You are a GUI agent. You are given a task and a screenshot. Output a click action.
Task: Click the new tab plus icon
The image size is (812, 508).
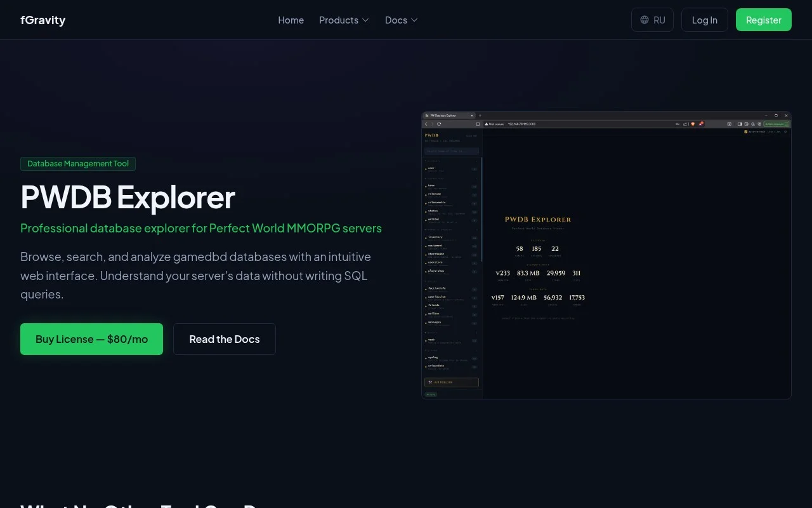pos(480,116)
